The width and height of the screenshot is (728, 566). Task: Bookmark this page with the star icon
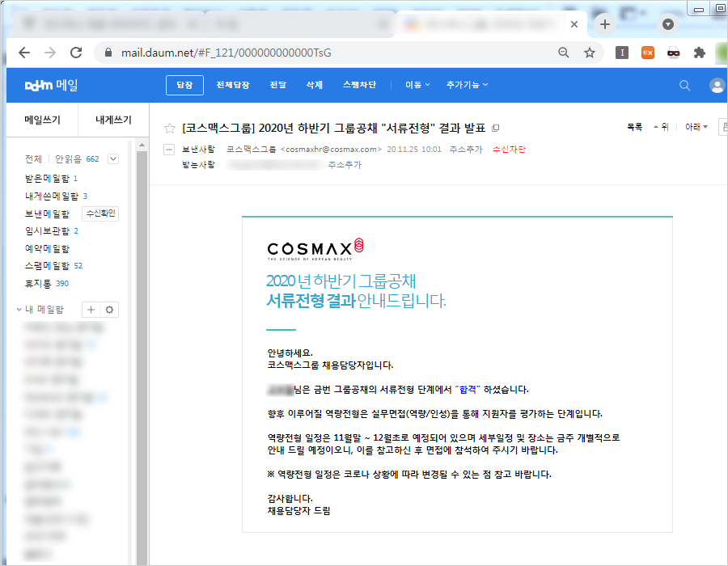pos(590,53)
